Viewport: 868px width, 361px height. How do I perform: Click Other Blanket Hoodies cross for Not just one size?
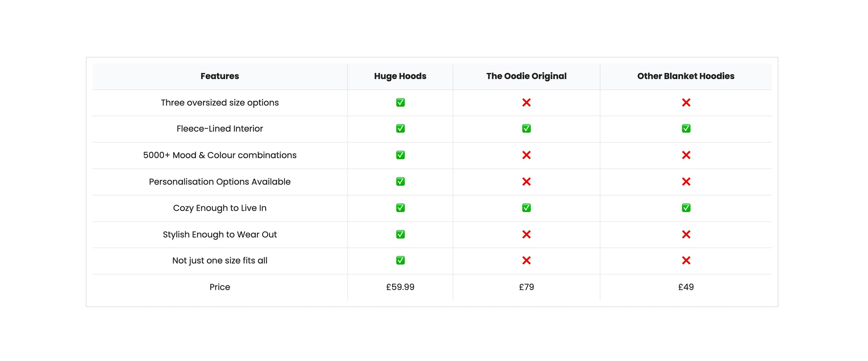click(686, 260)
